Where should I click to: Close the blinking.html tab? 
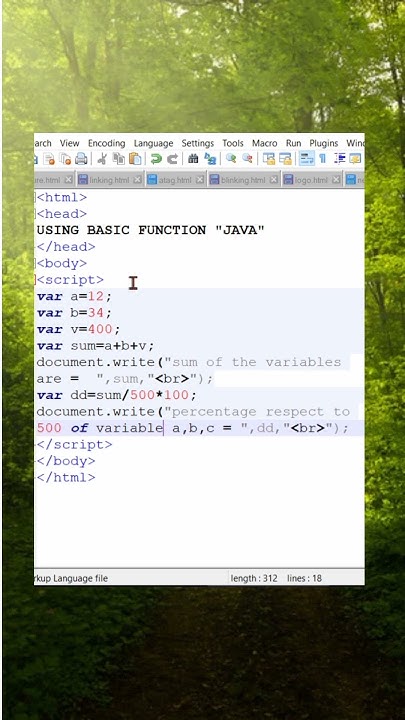273,180
